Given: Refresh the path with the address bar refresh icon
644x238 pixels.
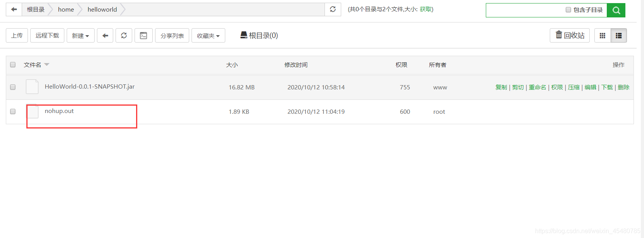Looking at the screenshot, I should point(333,9).
